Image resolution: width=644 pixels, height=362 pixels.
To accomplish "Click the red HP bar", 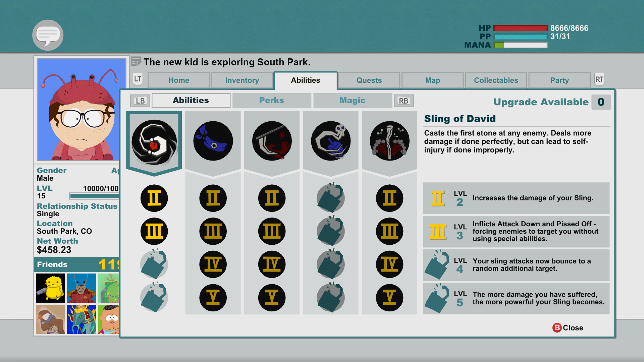I will [521, 28].
